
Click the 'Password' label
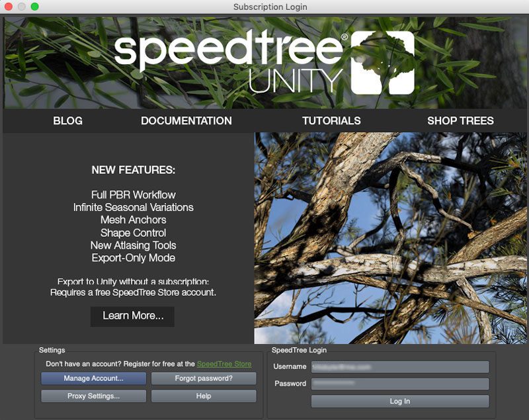coord(290,384)
